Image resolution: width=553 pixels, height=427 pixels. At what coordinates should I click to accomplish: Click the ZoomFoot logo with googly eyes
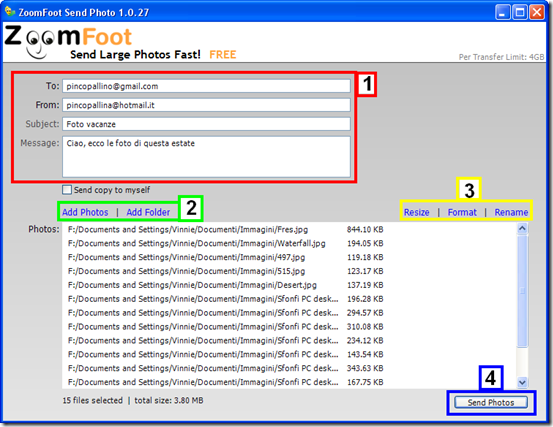tap(68, 41)
